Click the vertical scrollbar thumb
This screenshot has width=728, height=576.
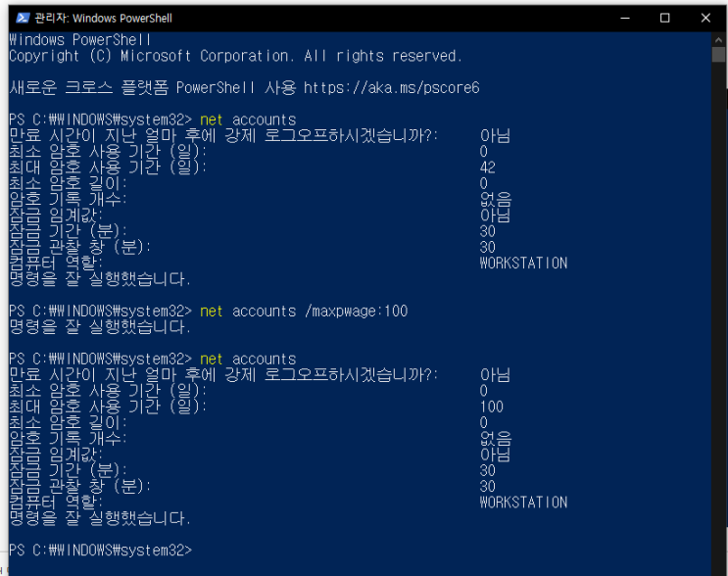click(x=717, y=56)
